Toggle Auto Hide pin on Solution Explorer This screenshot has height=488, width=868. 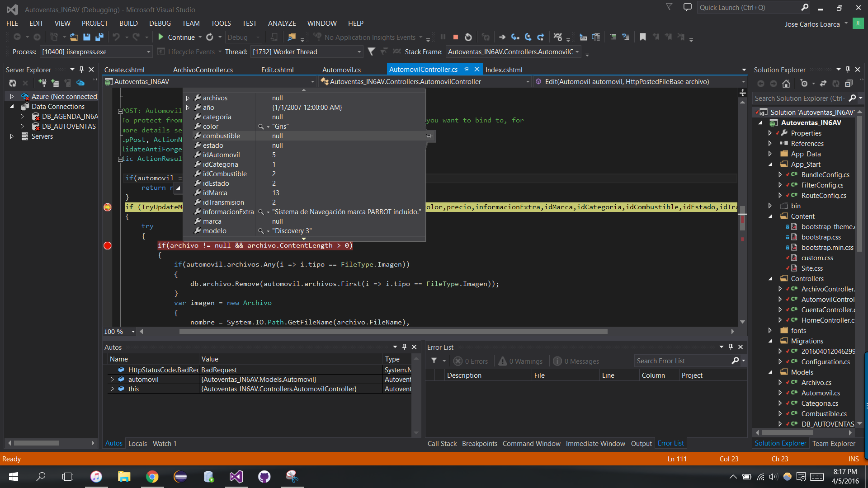848,70
